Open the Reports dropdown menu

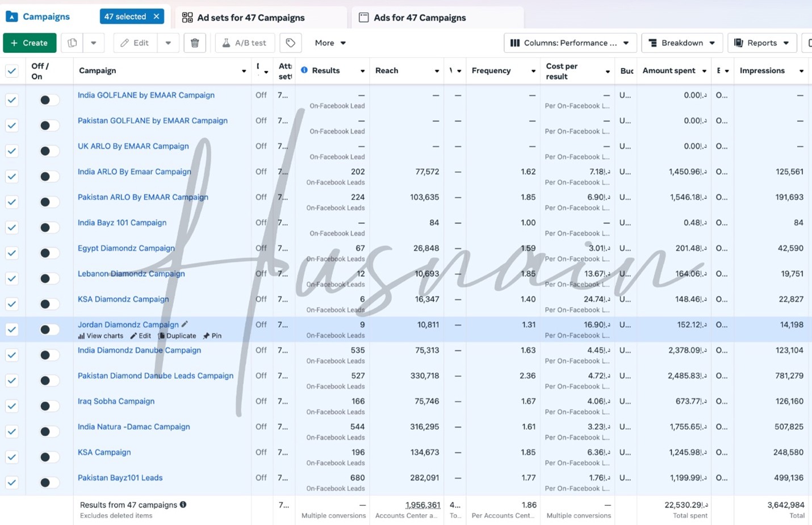click(x=761, y=43)
